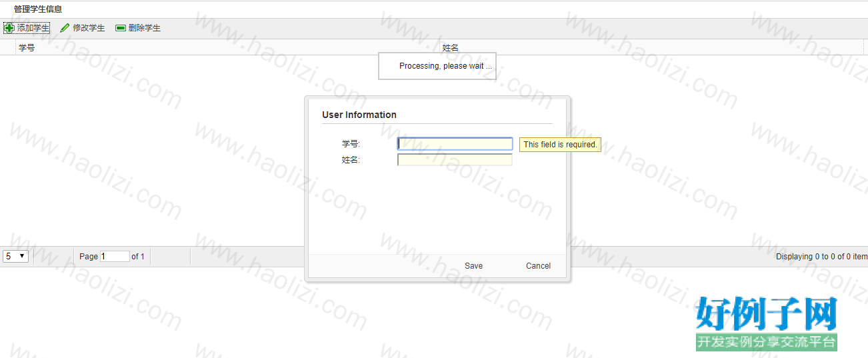Click the 'Processing, please wait ...' message

click(x=437, y=66)
